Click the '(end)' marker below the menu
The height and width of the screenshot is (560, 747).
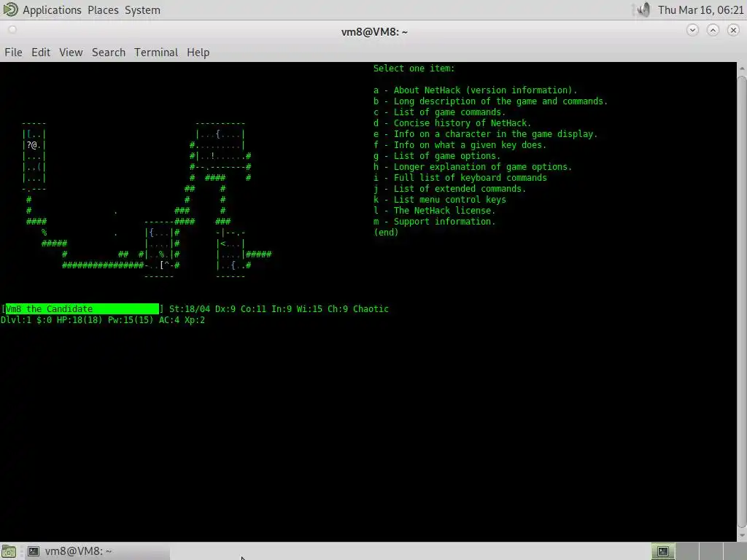pyautogui.click(x=386, y=233)
